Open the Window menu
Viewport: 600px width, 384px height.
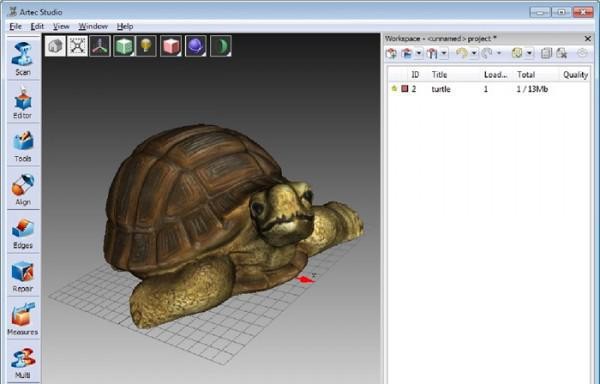[x=93, y=26]
